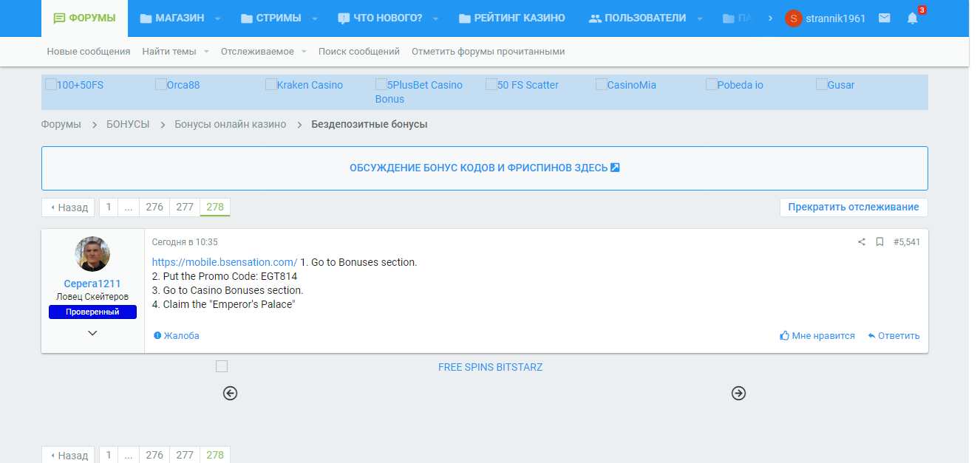
Task: Click the previous slide left arrow
Action: coord(230,394)
